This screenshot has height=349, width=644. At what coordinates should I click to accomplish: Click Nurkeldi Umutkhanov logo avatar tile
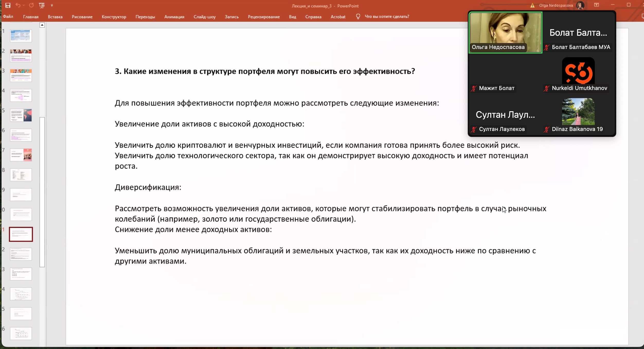(578, 71)
